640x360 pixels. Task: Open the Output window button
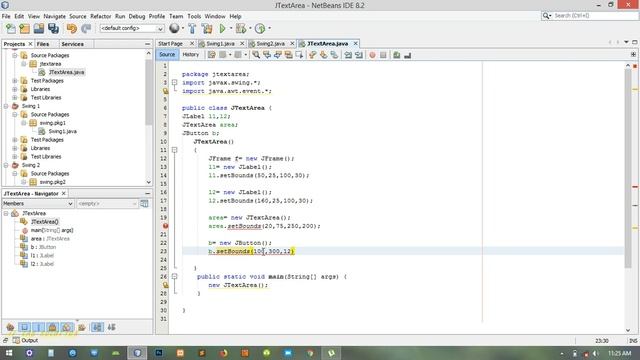[25, 340]
